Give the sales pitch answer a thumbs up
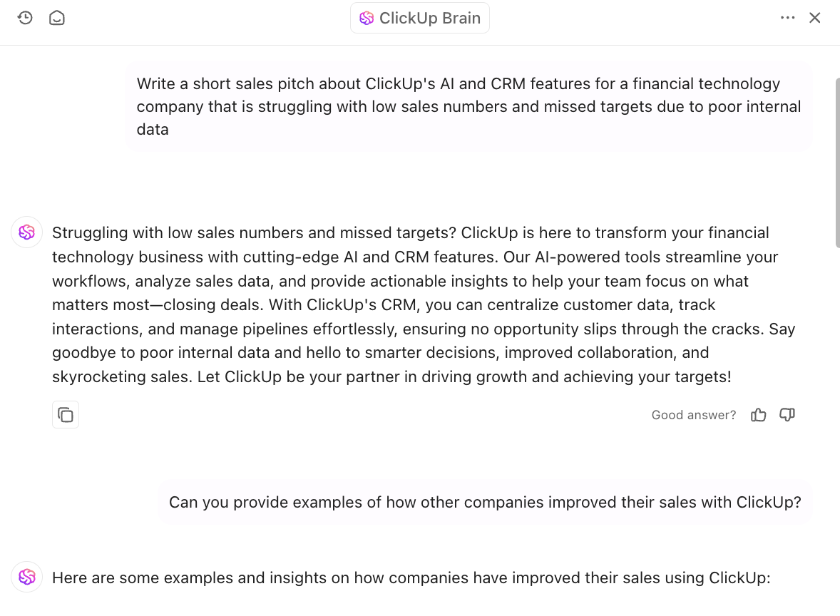840x616 pixels. point(758,414)
